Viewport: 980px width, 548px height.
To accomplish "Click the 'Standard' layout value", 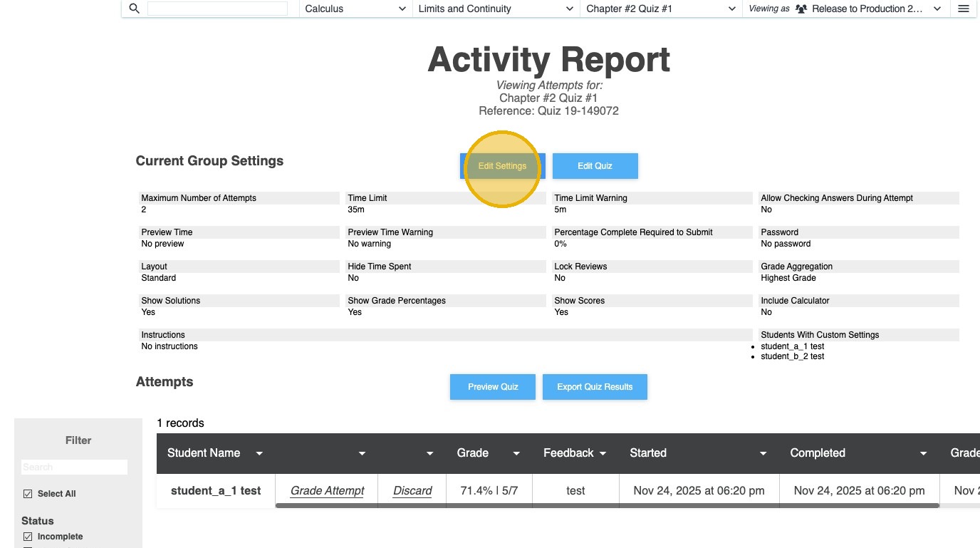I will (x=158, y=278).
